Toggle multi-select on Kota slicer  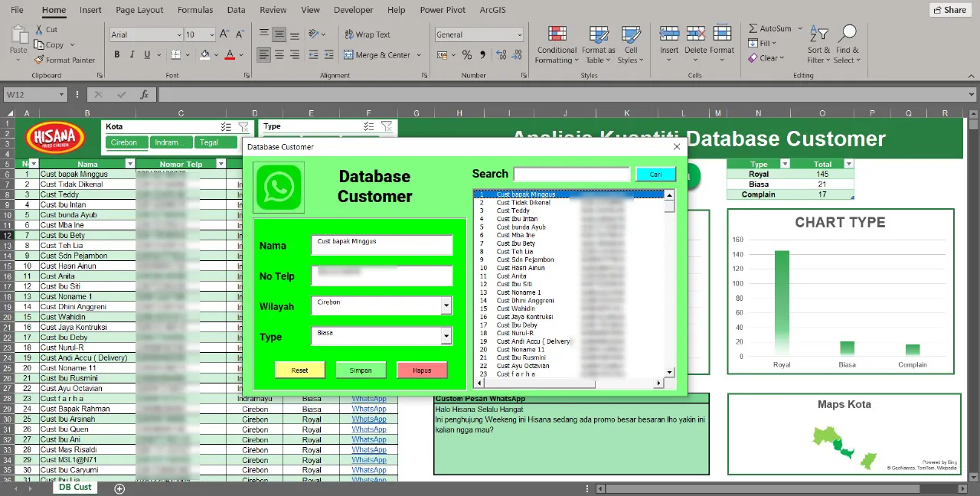226,126
